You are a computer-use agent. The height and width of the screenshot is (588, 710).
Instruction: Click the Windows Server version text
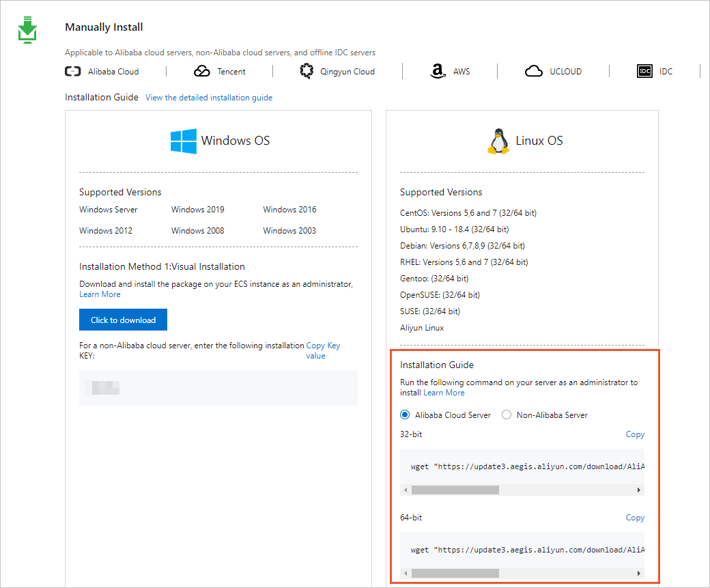pyautogui.click(x=109, y=209)
